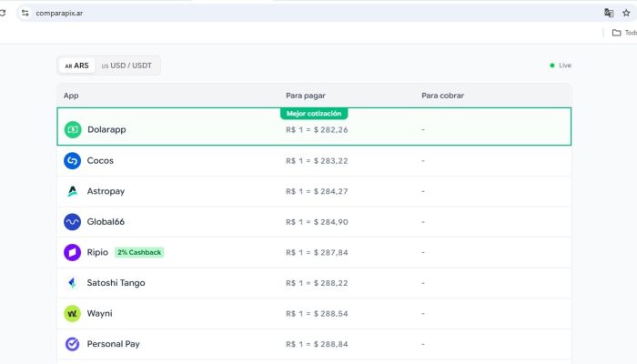Viewport: 637px width, 364px height.
Task: Open the Ripio app name
Action: click(97, 252)
